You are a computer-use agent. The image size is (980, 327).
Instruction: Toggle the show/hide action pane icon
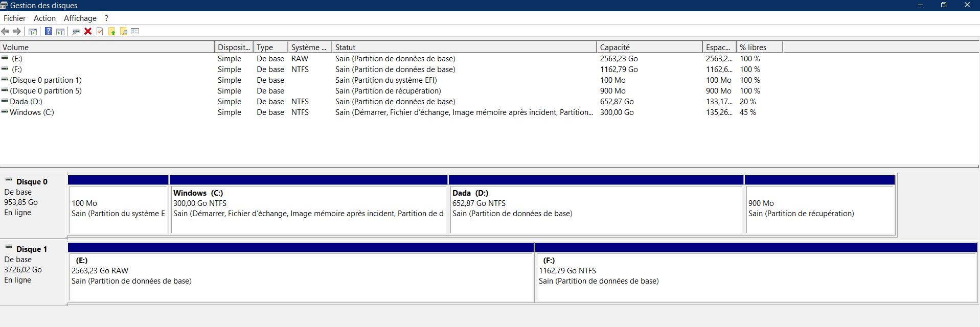click(60, 32)
